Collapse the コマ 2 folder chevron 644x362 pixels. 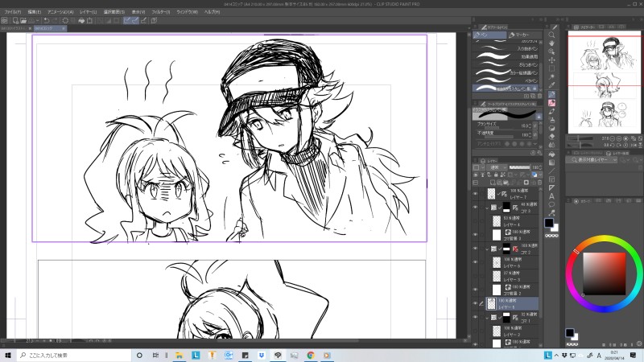[x=487, y=249]
